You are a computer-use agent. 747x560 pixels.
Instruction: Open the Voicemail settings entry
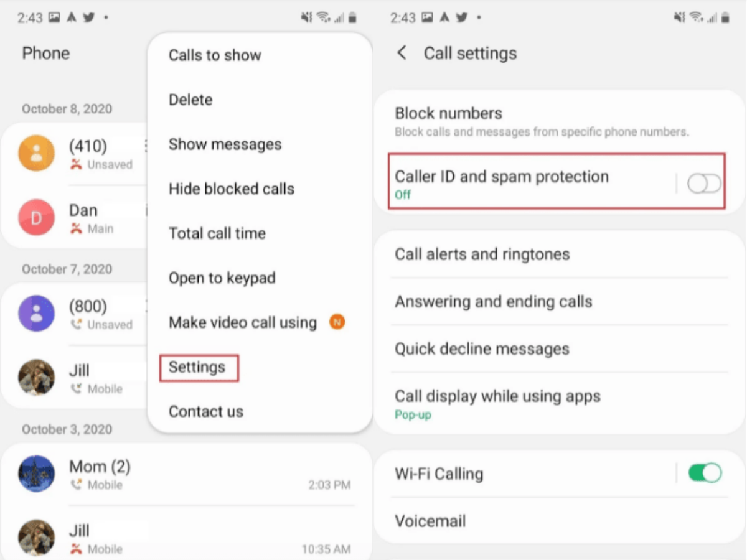coord(559,521)
